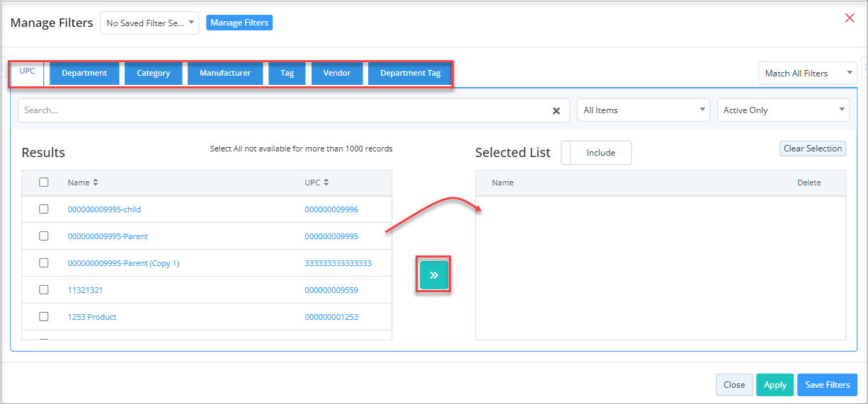Close the Manage Filters dialog with red X

point(850,18)
